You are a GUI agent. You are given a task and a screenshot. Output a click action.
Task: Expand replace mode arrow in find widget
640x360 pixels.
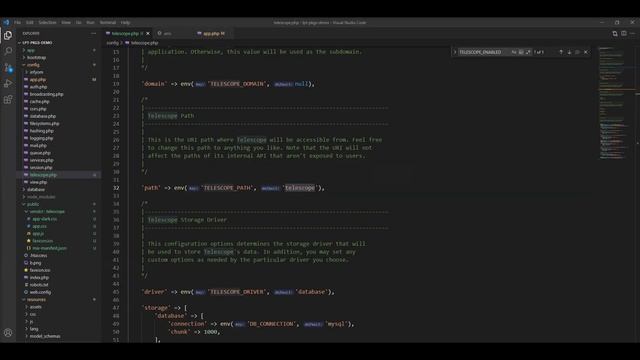click(455, 52)
